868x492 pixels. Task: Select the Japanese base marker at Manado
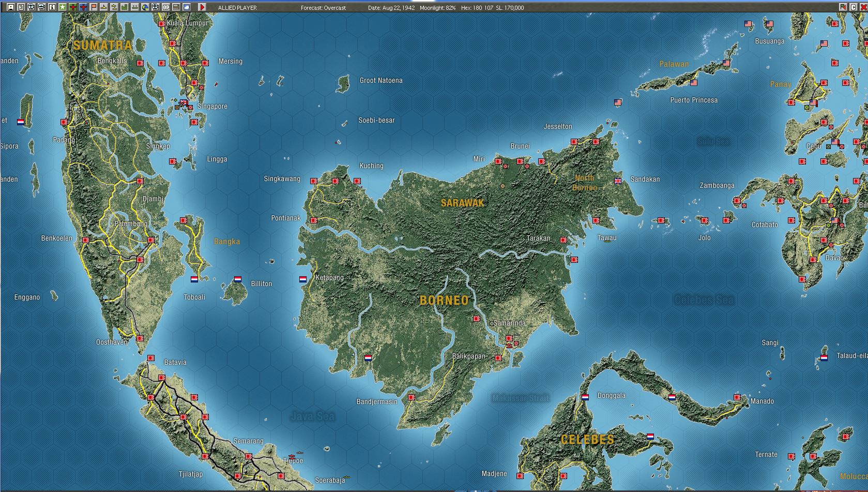737,397
